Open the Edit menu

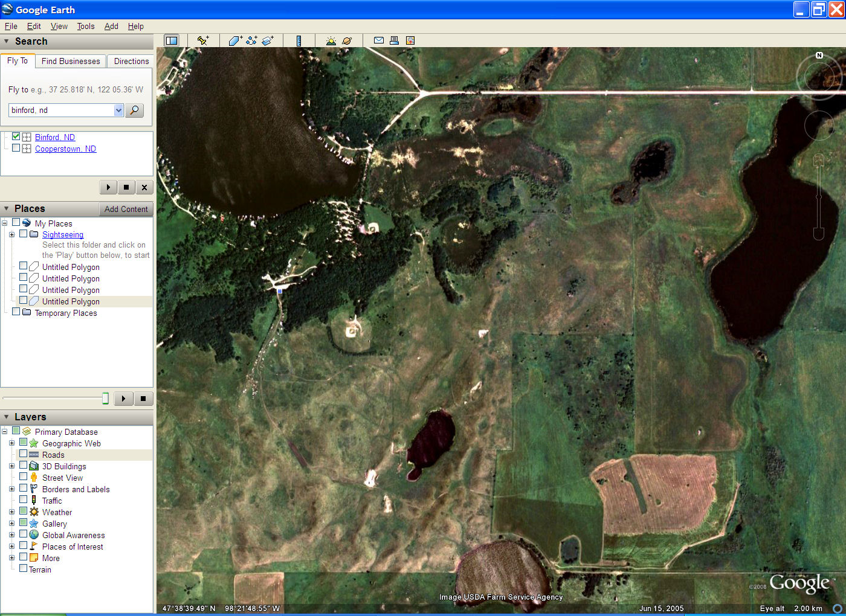(x=34, y=26)
